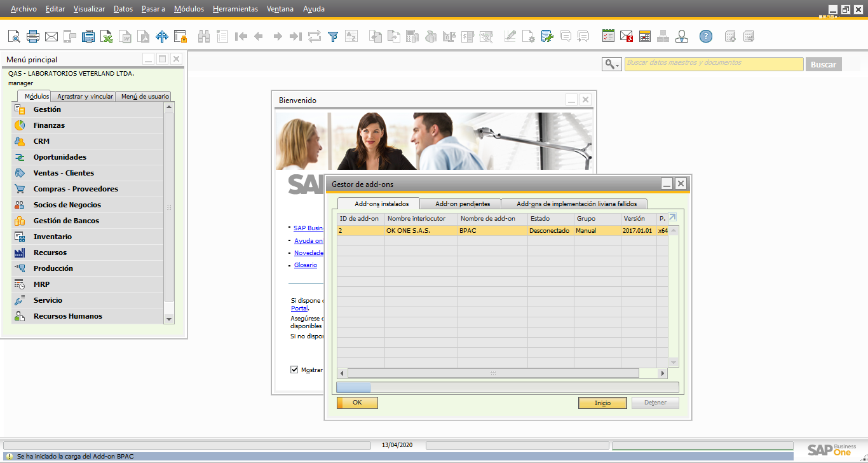
Task: Click the send Email envelope icon
Action: pyautogui.click(x=51, y=36)
